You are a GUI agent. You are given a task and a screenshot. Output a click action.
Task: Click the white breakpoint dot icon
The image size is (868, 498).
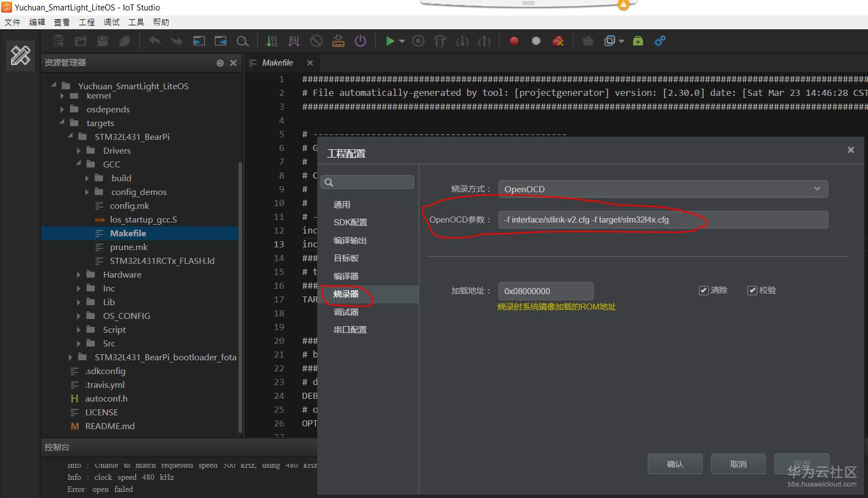tap(536, 41)
